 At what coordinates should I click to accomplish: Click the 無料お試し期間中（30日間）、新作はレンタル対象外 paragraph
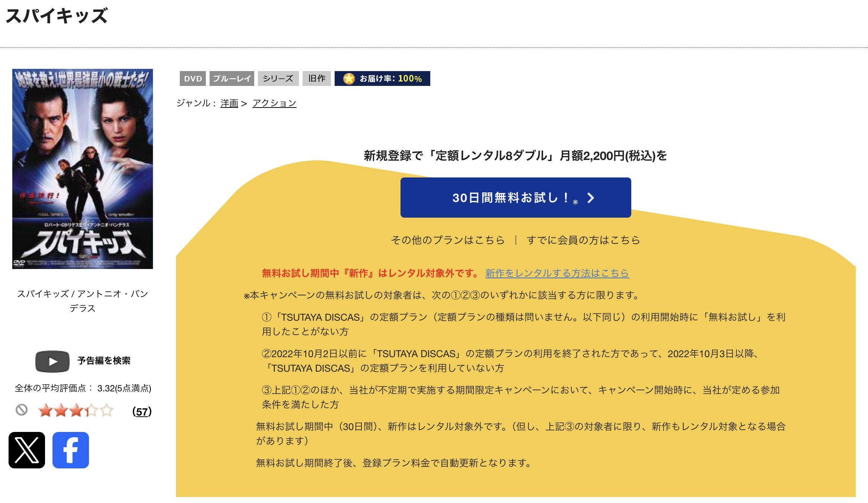[x=521, y=433]
